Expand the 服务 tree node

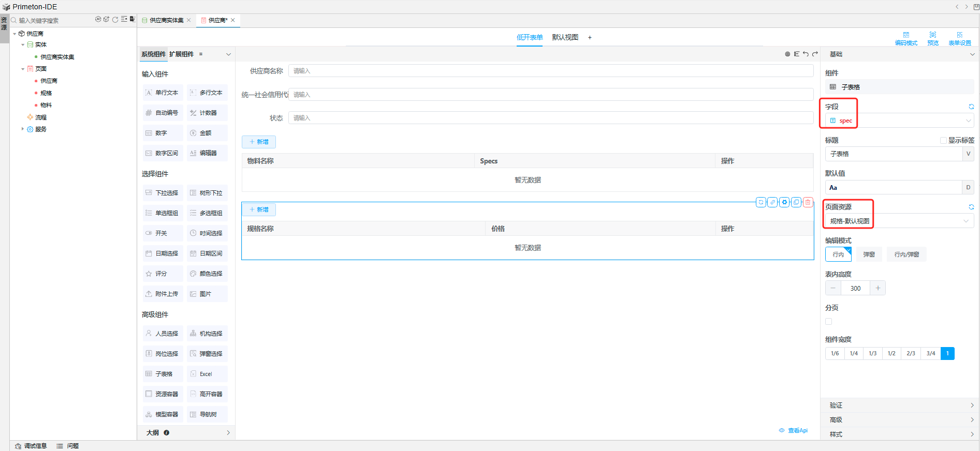23,129
